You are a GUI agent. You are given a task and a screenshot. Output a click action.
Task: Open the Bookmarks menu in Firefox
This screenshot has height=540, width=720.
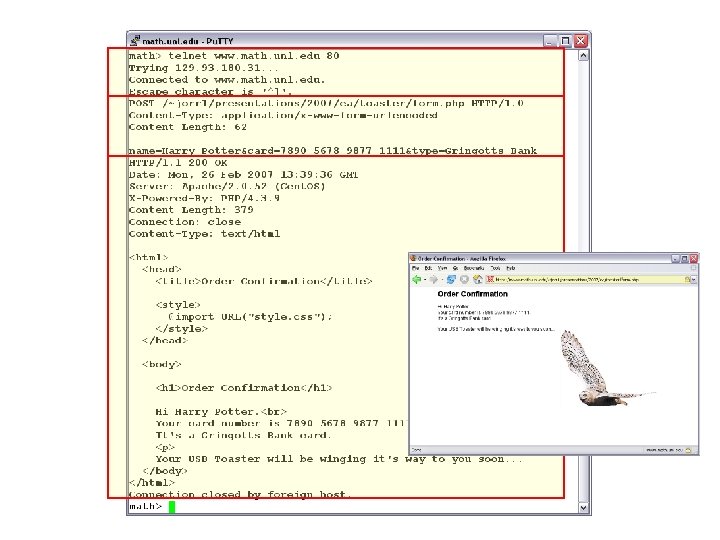(x=474, y=268)
